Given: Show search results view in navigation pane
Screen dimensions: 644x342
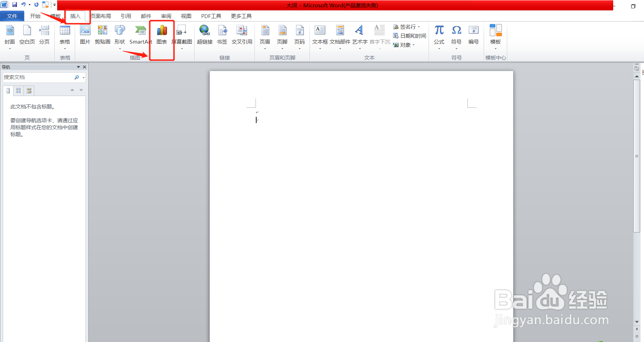Looking at the screenshot, I should (x=29, y=90).
